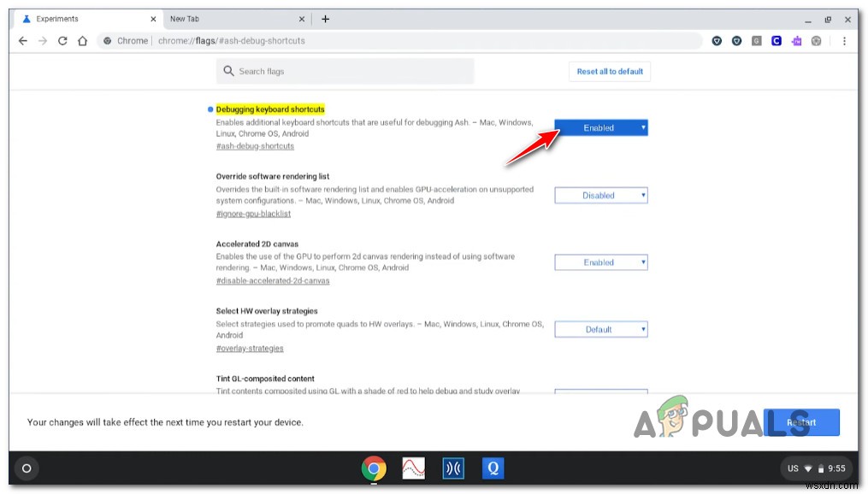Click the round gray avatar extension icon
The height and width of the screenshot is (494, 868).
point(817,41)
